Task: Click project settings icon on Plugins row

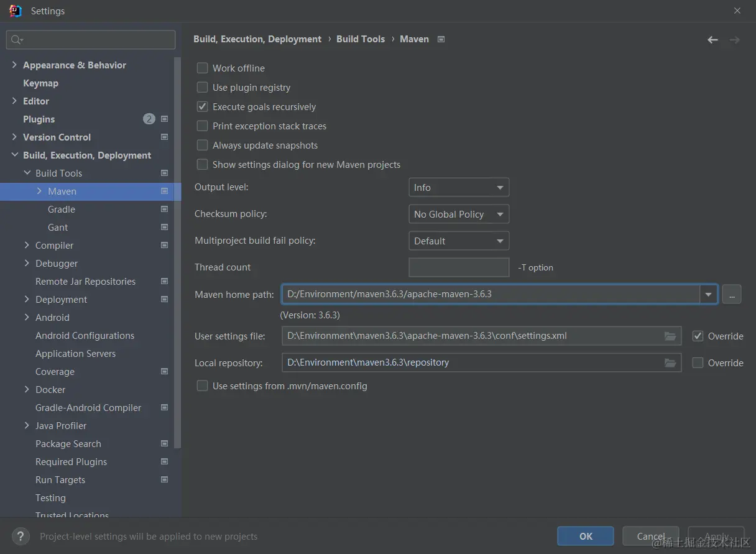Action: click(165, 119)
